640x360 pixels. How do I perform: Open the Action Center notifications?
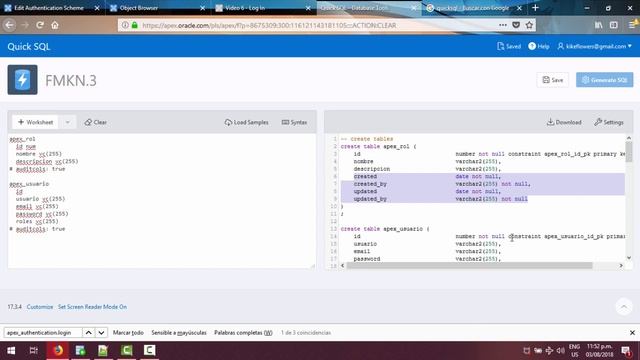click(x=626, y=350)
